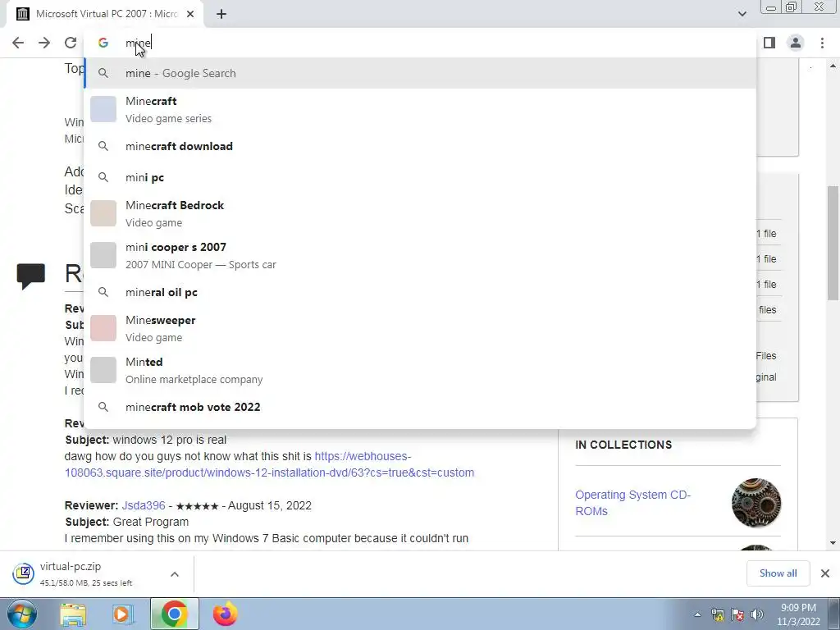
Task: Click the Google logo in the address bar
Action: [103, 43]
